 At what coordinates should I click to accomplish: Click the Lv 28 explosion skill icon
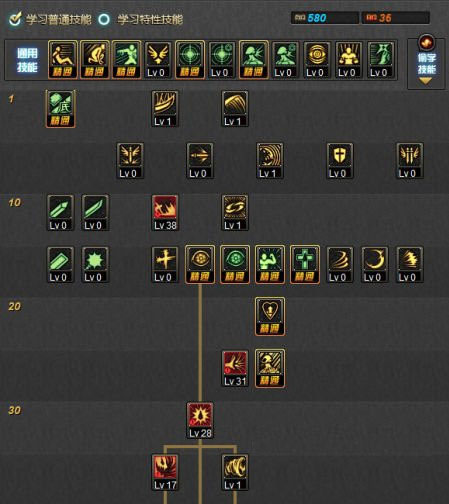point(200,421)
